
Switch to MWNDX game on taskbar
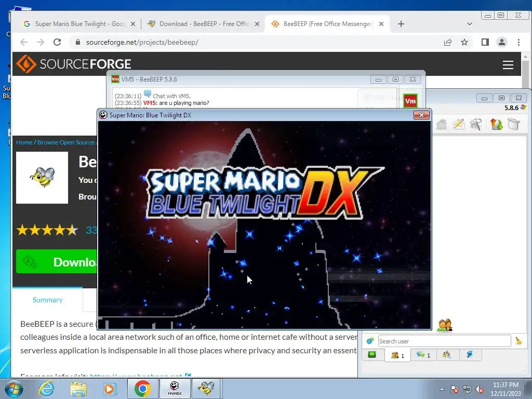pos(175,389)
